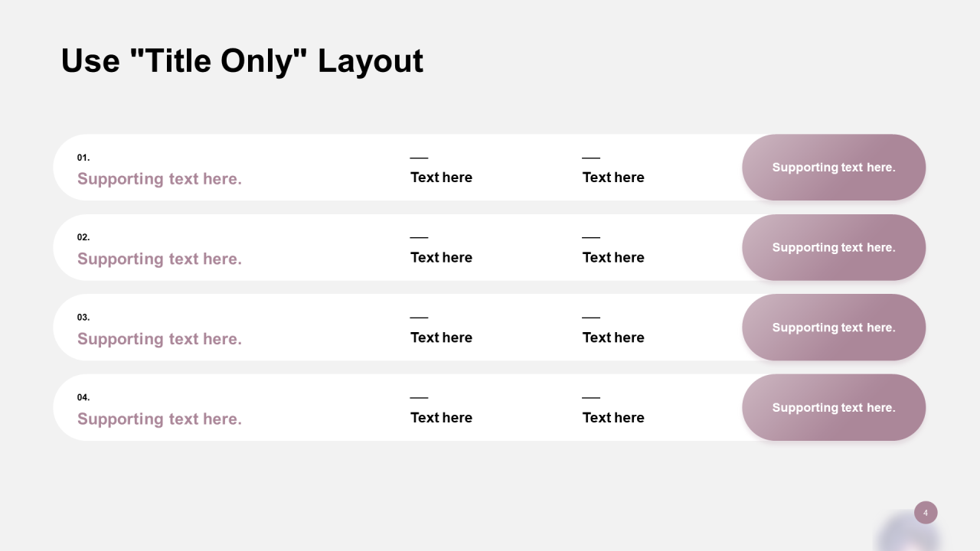Click second "Text here" in row 01
This screenshot has height=551, width=980.
[x=613, y=178]
